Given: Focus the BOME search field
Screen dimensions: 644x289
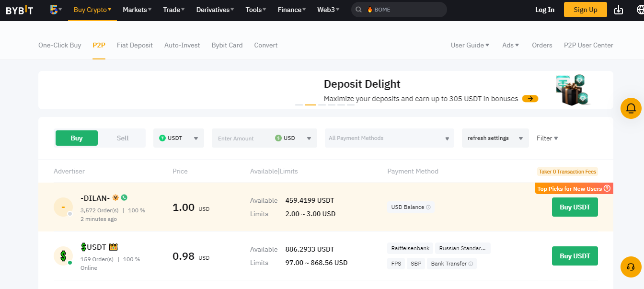Looking at the screenshot, I should [399, 10].
